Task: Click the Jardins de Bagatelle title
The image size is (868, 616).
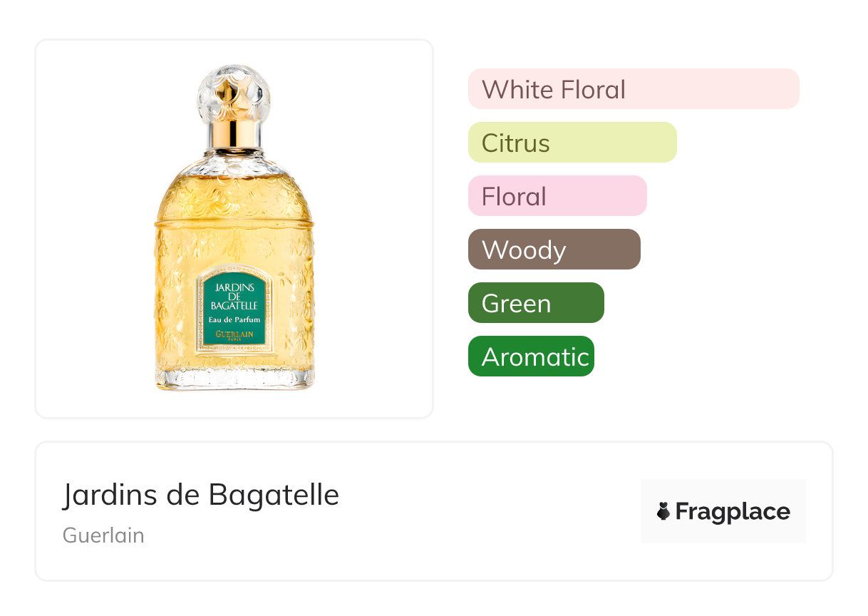Action: click(200, 495)
